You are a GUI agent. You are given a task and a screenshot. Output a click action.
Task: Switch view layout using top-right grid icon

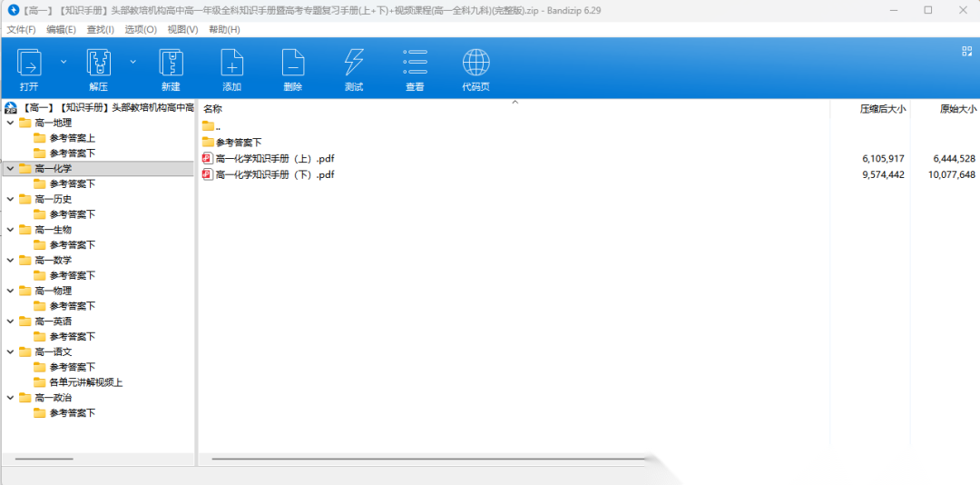[966, 52]
